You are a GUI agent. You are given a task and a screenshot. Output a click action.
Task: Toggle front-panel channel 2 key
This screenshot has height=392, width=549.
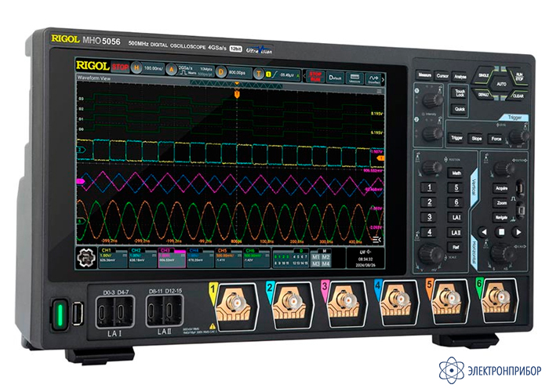[429, 202]
